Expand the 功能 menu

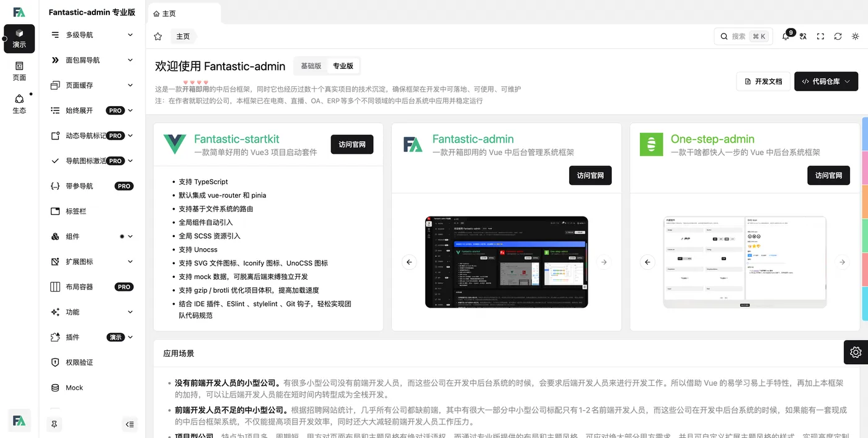pyautogui.click(x=92, y=312)
